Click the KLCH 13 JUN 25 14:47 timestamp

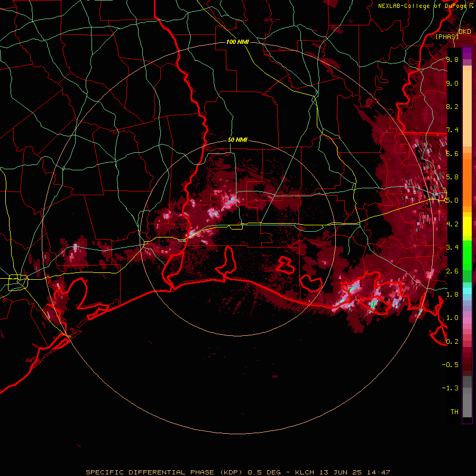(x=342, y=472)
